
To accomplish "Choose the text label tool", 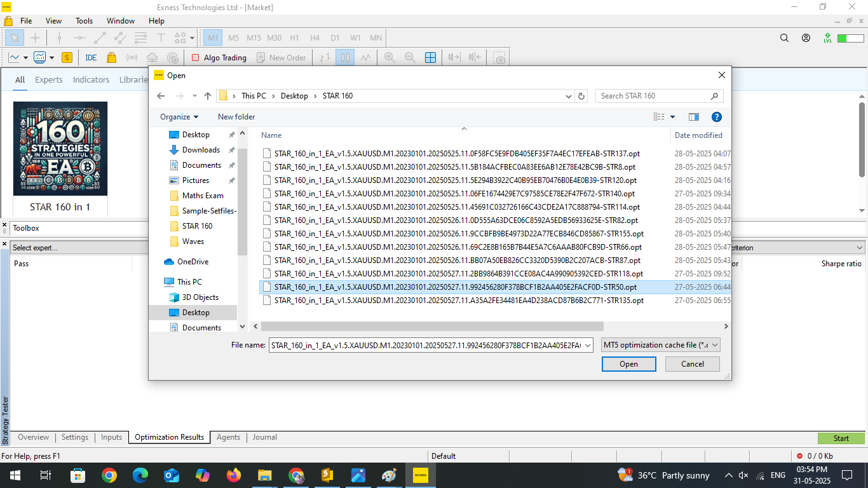I will [x=161, y=37].
